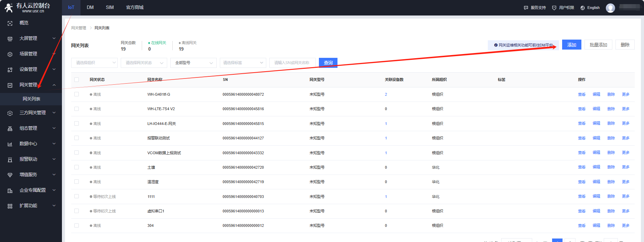Screen dimensions: 644x242
Task: Select the checkbox for gateway 304
Action: coord(77,225)
